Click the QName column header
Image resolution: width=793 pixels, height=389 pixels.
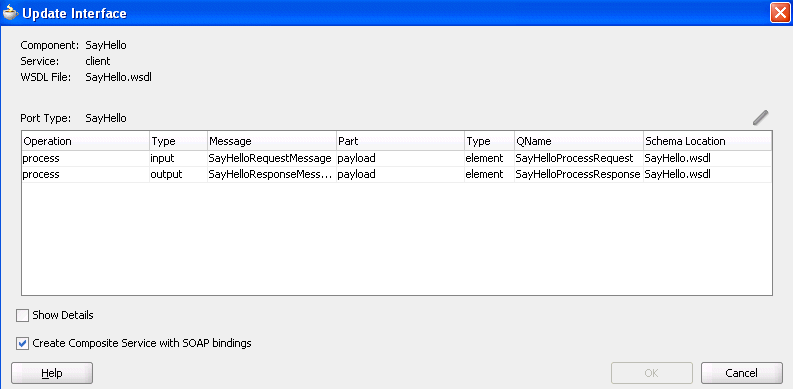[x=579, y=141]
